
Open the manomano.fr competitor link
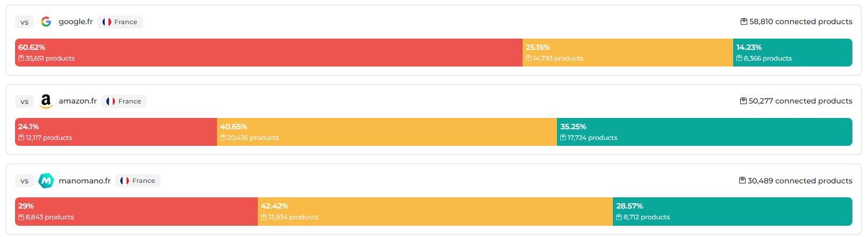pyautogui.click(x=84, y=181)
